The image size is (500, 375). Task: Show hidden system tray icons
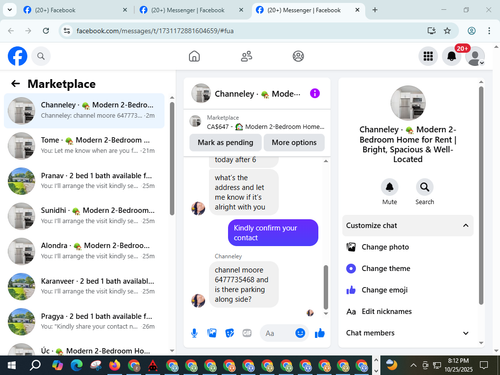413,365
